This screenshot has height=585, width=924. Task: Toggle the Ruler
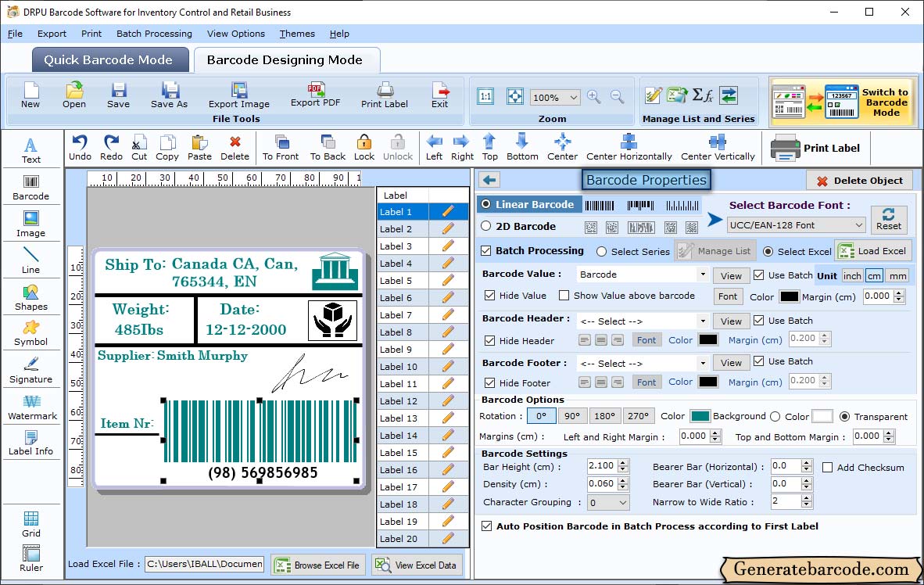30,558
